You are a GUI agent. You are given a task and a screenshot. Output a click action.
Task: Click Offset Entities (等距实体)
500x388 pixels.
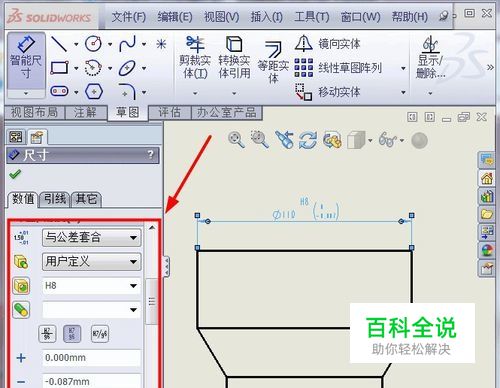273,62
